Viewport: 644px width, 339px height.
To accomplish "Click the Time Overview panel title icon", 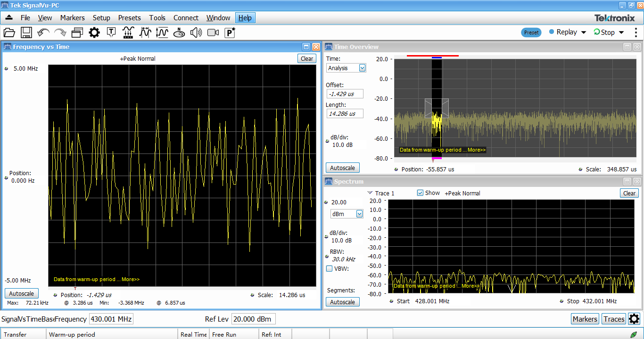I will click(329, 47).
